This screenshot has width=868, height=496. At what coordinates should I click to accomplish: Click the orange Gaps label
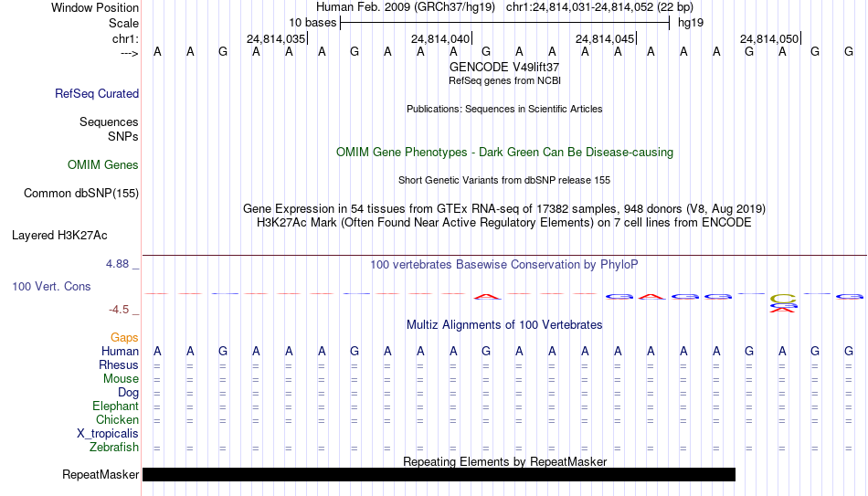(124, 338)
